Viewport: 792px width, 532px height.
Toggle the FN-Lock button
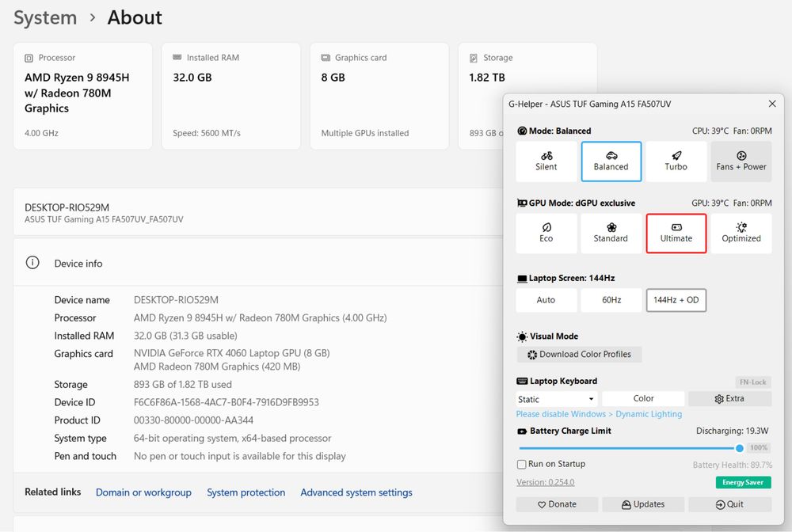coord(752,382)
